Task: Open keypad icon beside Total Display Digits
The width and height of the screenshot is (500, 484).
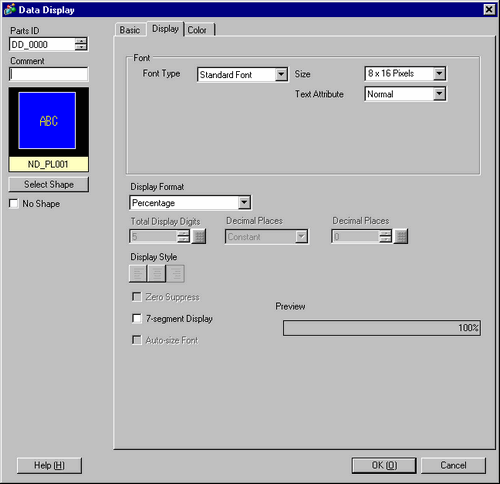Action: pyautogui.click(x=199, y=237)
